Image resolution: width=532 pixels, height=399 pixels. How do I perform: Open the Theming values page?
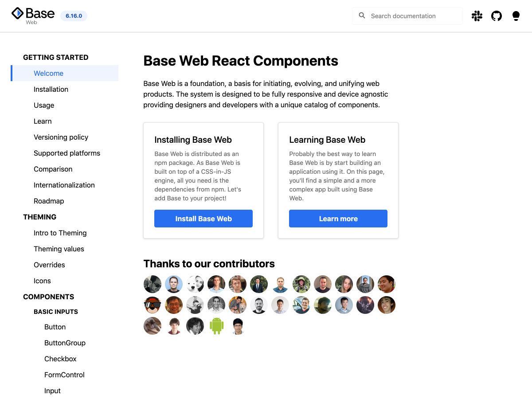[x=59, y=249]
